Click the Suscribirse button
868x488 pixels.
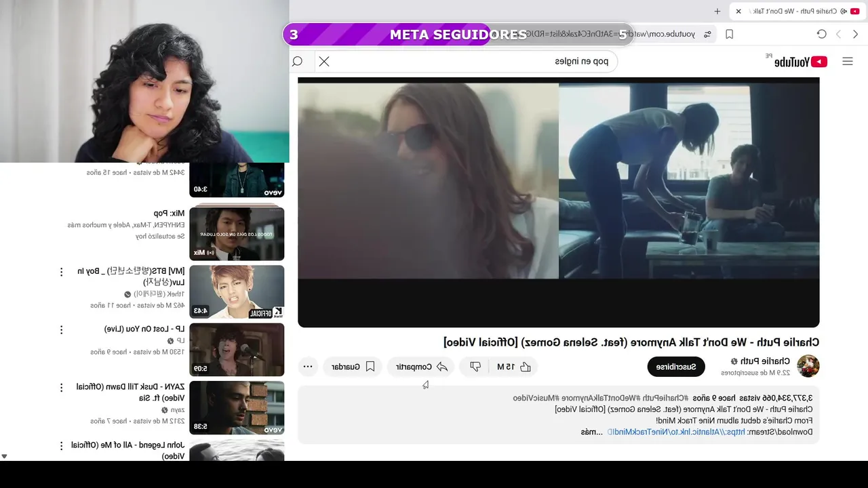click(x=676, y=367)
